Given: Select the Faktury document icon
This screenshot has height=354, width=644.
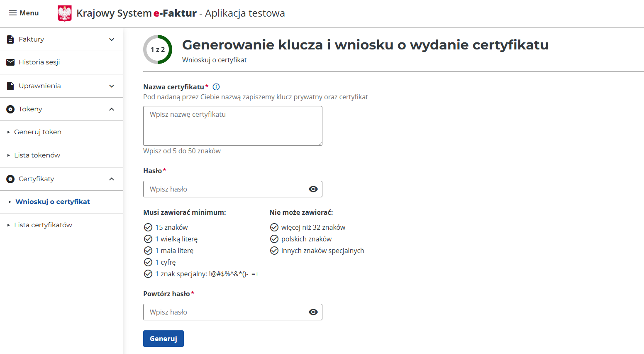Looking at the screenshot, I should pos(10,39).
